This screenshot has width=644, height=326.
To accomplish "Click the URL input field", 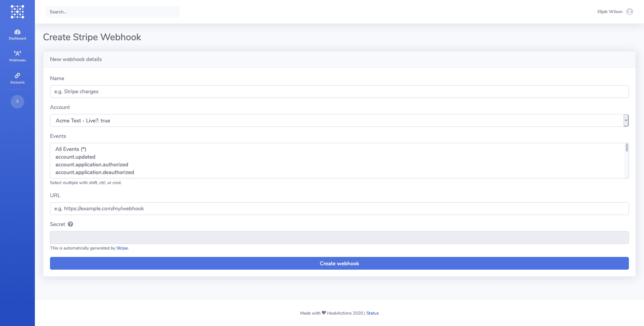I will point(339,209).
